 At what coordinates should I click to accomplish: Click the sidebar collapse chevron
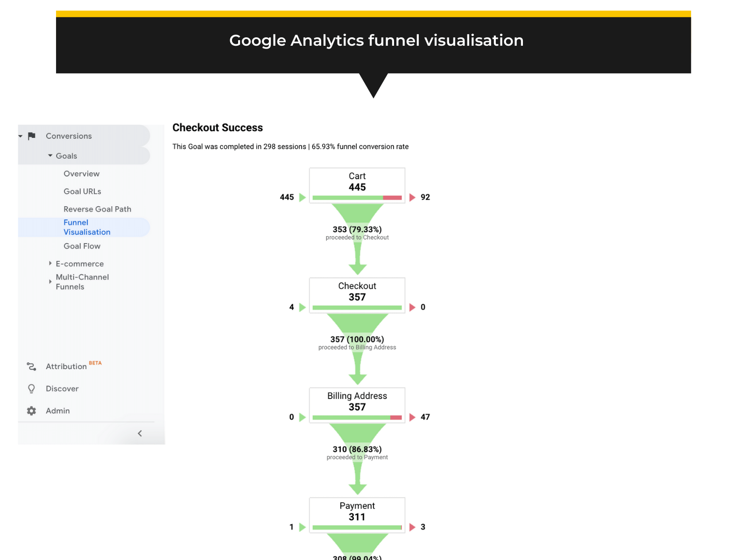(x=140, y=433)
